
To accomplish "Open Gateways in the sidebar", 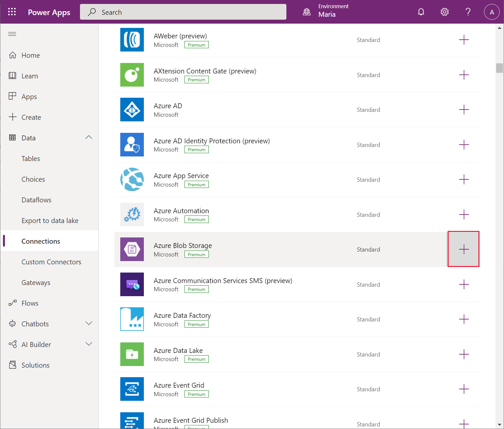I will [49, 282].
